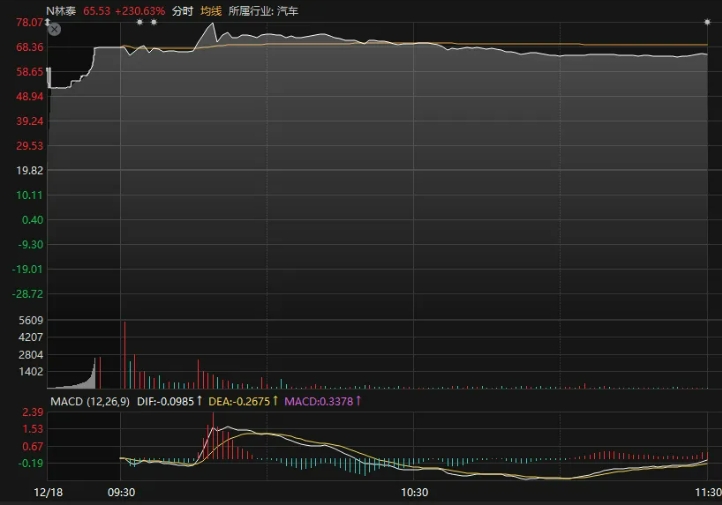
Task: Click the second of the two adjacent dot markers
Action: [154, 22]
